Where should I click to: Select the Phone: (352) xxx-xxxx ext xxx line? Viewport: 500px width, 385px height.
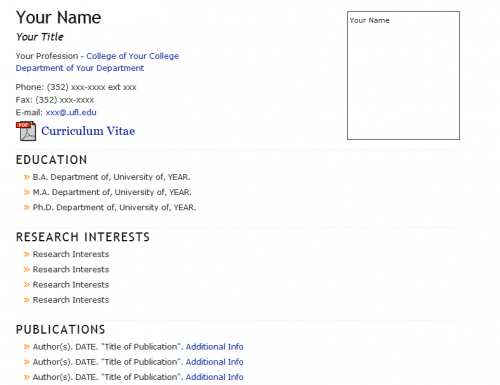coord(76,87)
